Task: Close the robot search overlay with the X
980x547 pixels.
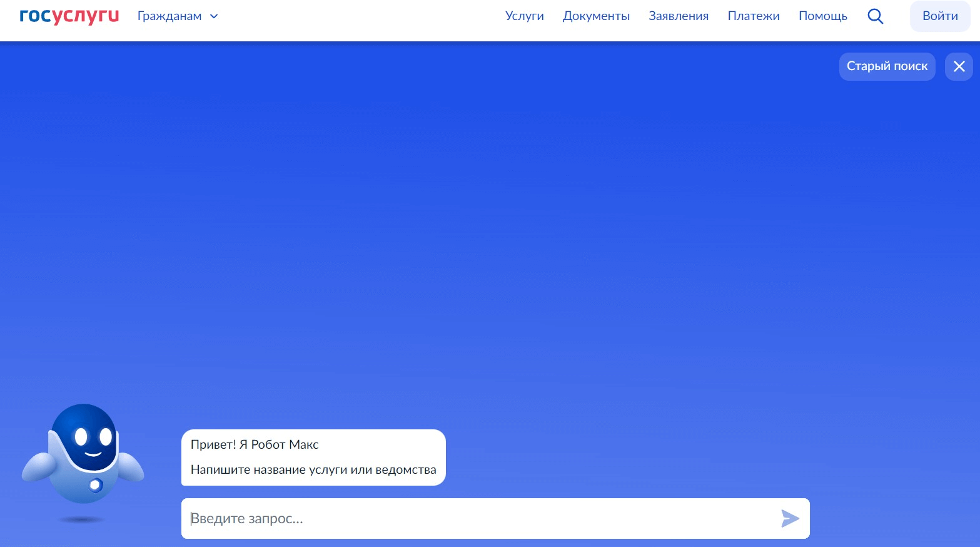Action: coord(959,66)
